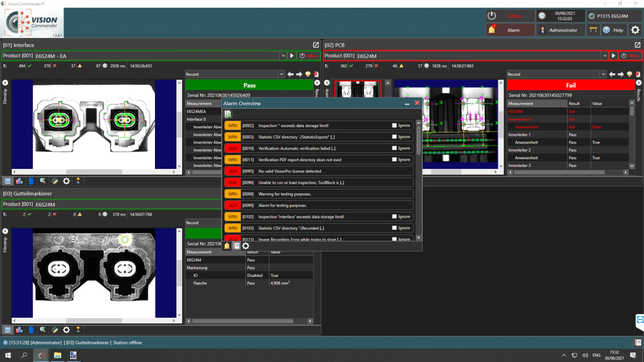This screenshot has height=362, width=644.
Task: Click play button for PCB product
Action: (x=613, y=56)
